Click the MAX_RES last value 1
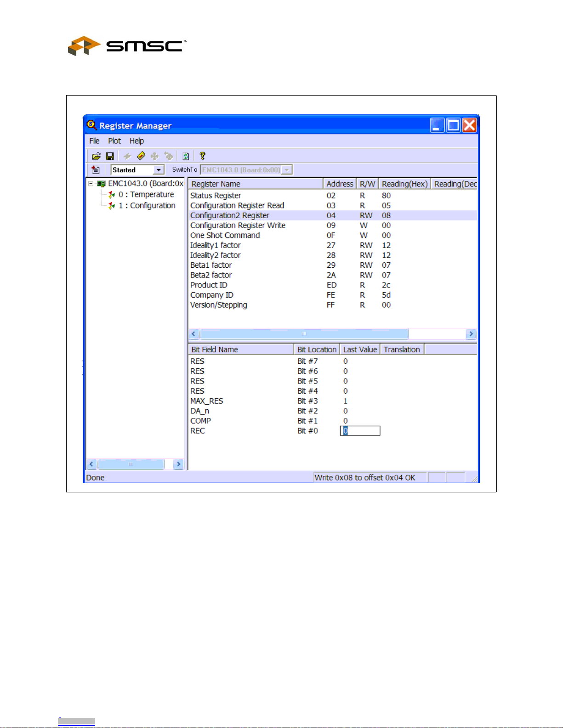The width and height of the screenshot is (563, 728). pos(346,401)
